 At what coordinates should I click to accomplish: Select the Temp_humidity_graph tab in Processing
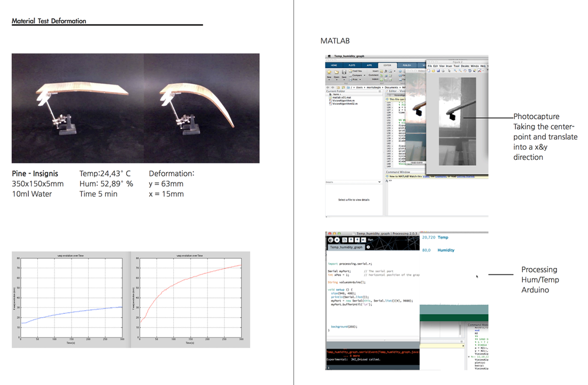point(346,247)
